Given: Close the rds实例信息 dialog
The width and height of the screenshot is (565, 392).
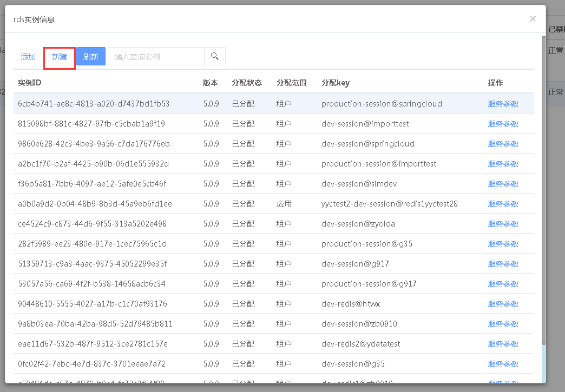Looking at the screenshot, I should tap(533, 19).
